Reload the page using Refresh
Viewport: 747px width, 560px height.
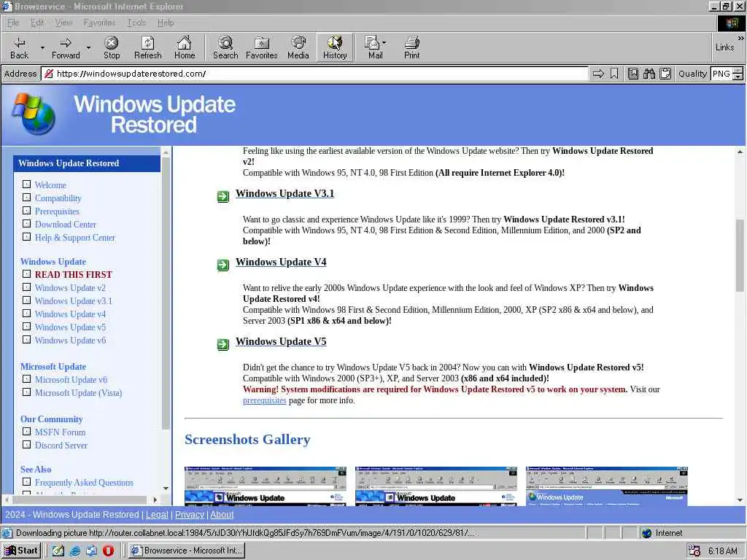tap(147, 47)
